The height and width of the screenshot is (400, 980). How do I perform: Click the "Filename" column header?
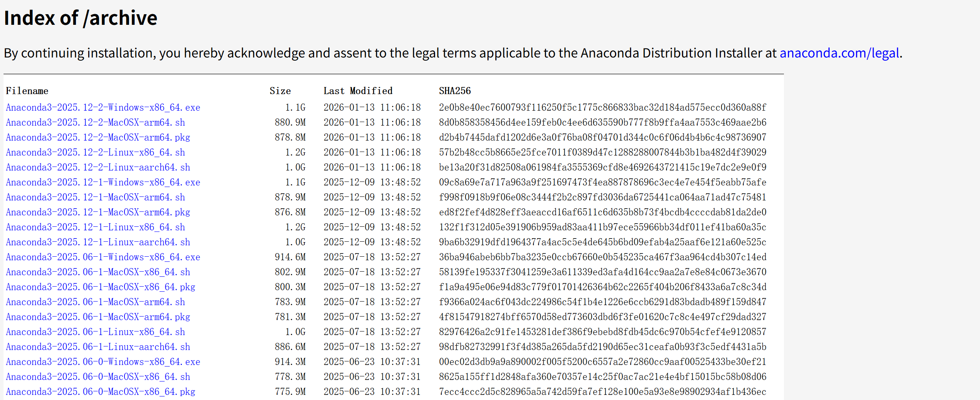coord(27,91)
